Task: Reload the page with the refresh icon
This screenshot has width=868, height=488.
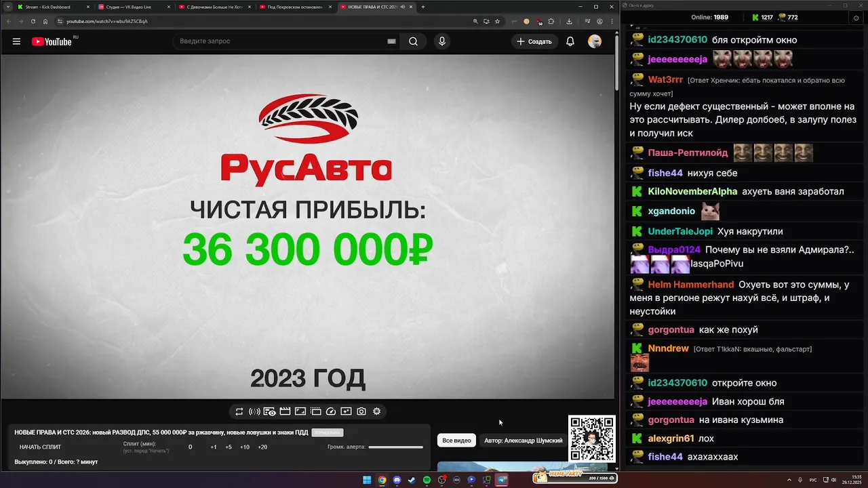Action: coord(33,21)
